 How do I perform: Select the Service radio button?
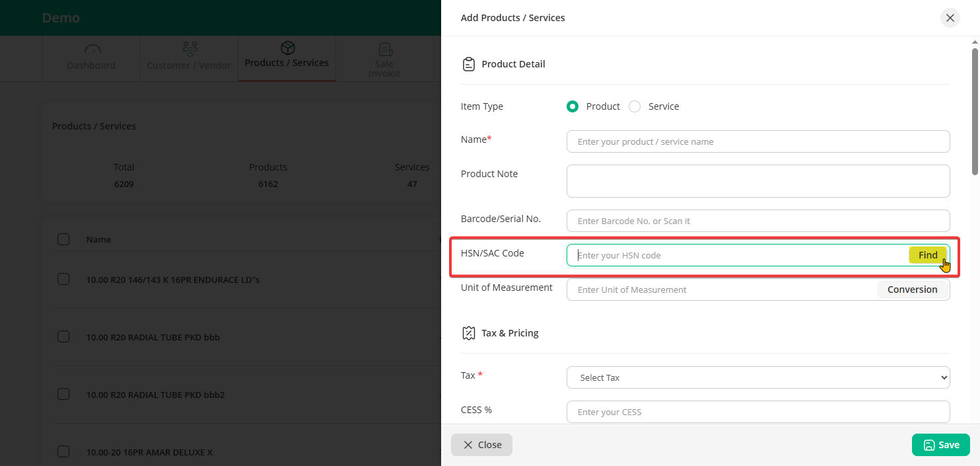[635, 106]
